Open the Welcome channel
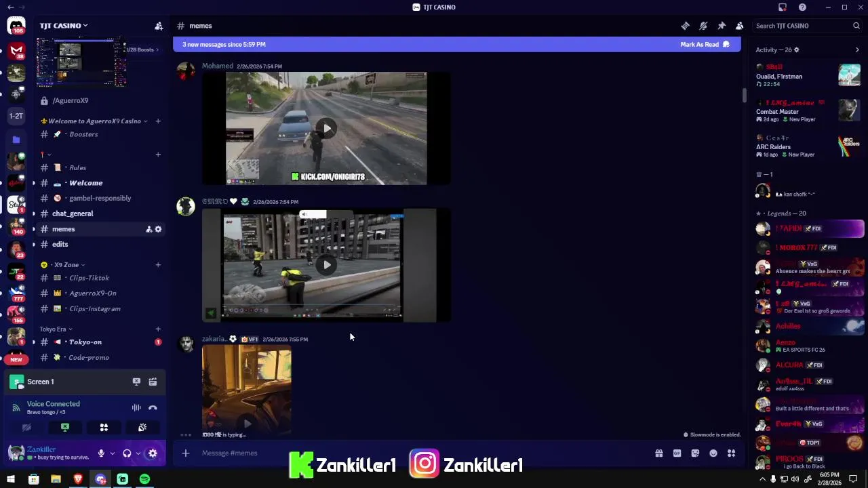The image size is (868, 488). pyautogui.click(x=99, y=183)
